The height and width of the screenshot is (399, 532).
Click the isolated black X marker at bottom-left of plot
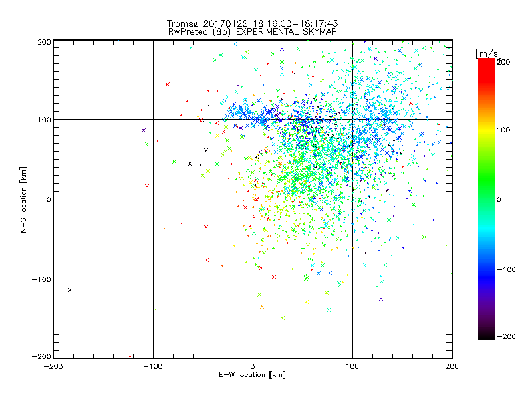[70, 290]
